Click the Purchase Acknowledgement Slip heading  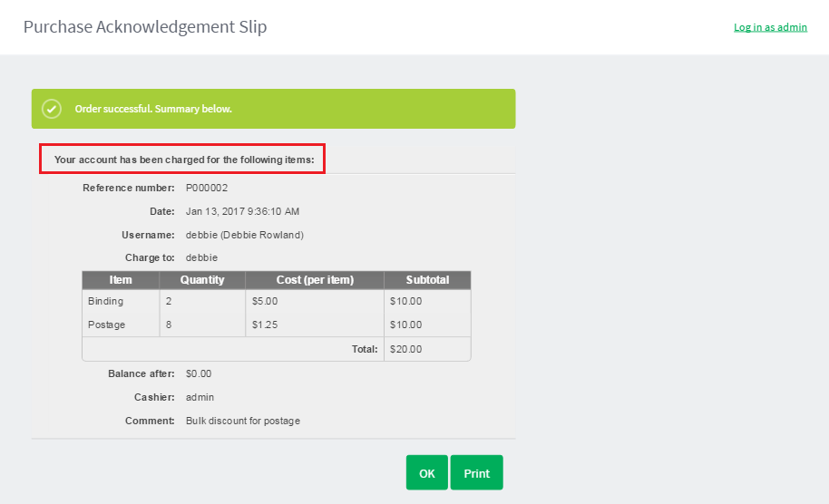click(x=145, y=26)
